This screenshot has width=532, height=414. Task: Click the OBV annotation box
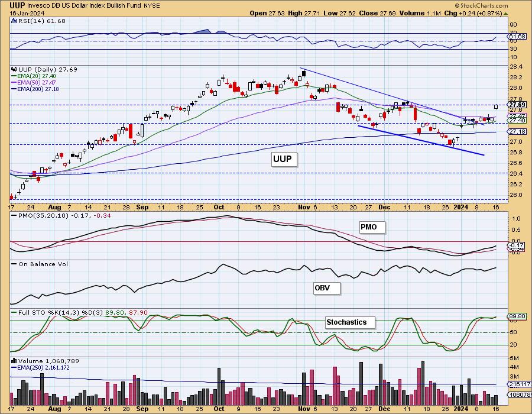(x=326, y=288)
